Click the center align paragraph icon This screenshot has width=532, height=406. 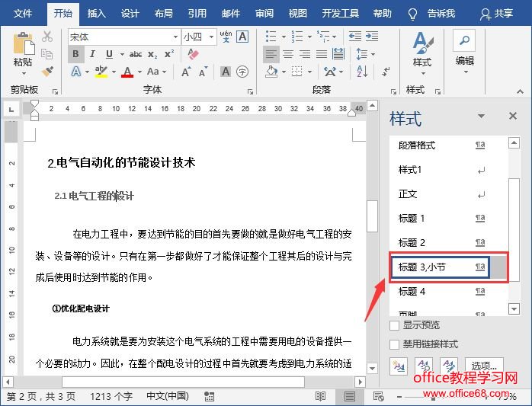point(288,54)
